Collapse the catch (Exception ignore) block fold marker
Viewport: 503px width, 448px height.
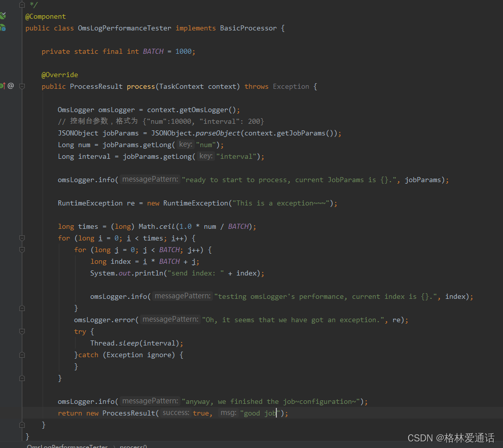pyautogui.click(x=21, y=354)
